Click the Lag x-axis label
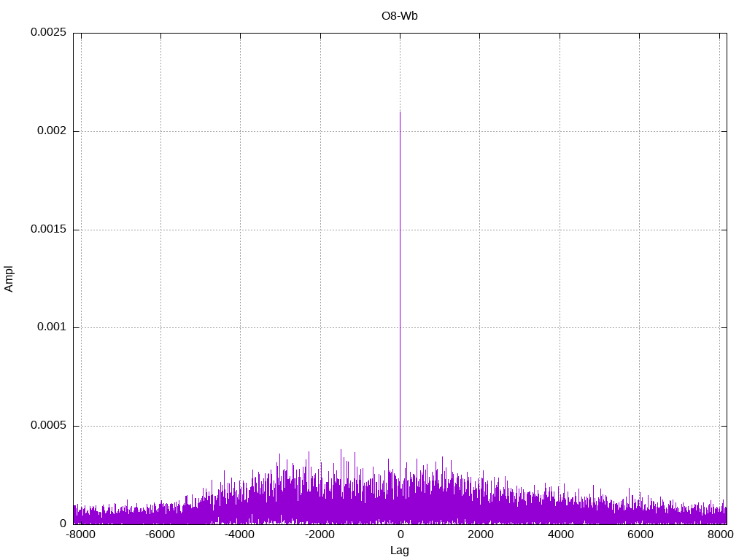747x560 pixels. coord(399,551)
